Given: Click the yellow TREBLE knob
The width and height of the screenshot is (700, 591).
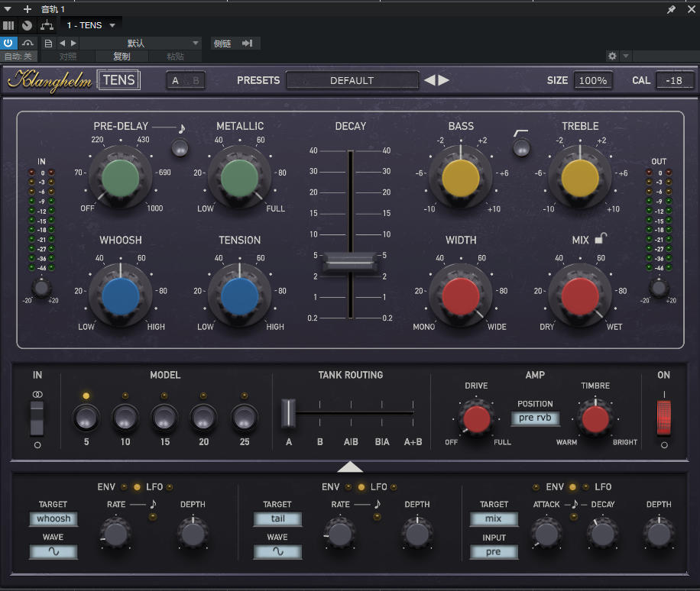Looking at the screenshot, I should click(580, 177).
